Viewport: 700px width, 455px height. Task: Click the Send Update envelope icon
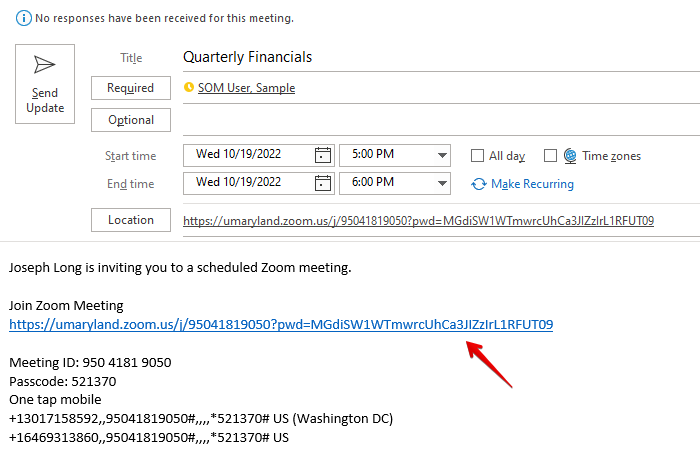(x=44, y=66)
